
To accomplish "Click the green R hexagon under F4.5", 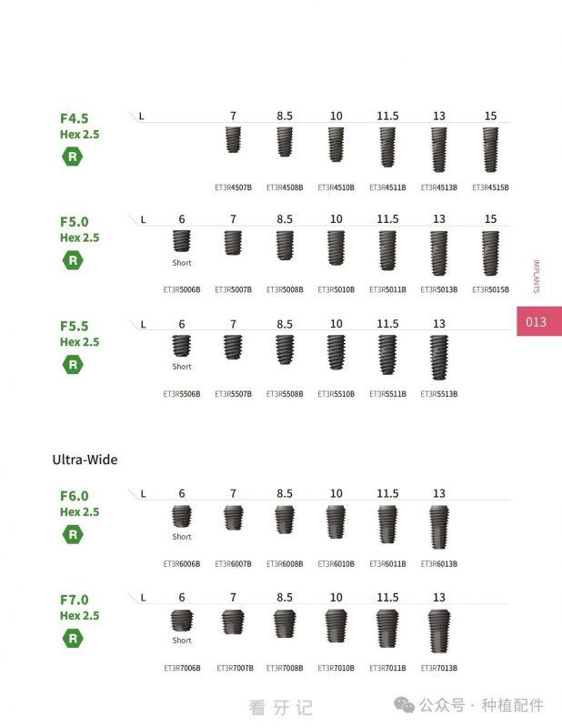I will click(x=73, y=157).
